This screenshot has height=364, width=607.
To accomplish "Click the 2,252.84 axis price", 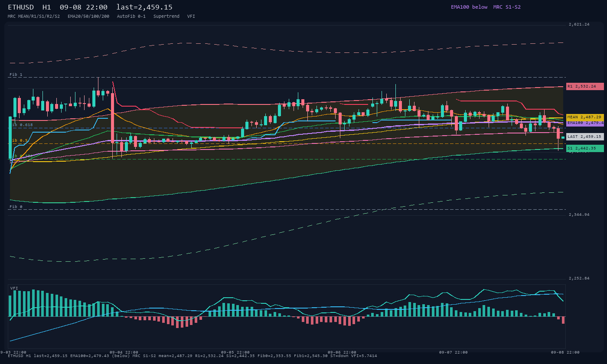I will click(x=579, y=278).
